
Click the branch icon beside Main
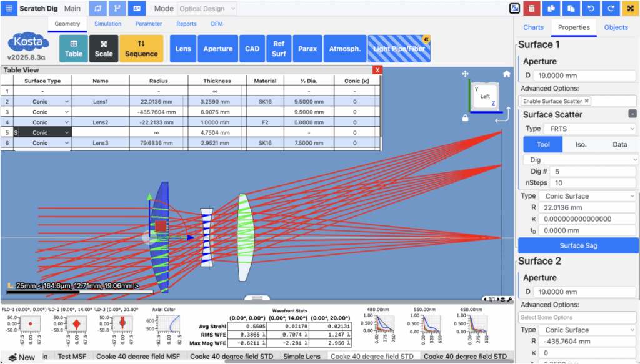click(x=117, y=9)
